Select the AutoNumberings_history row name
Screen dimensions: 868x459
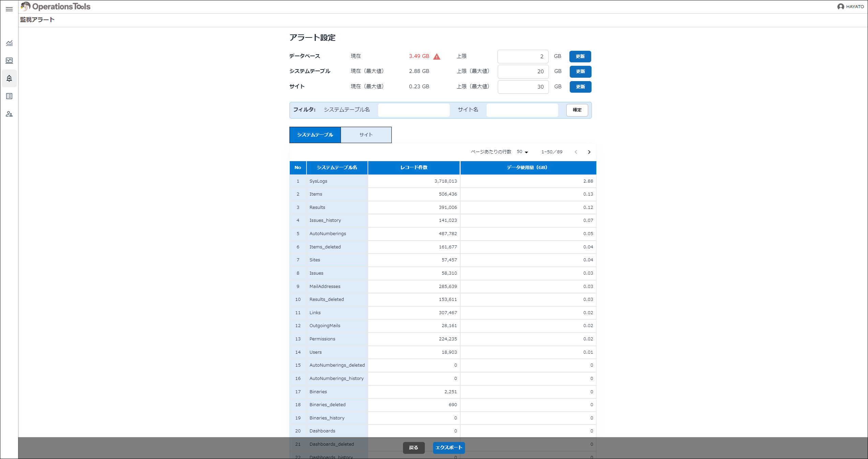336,379
